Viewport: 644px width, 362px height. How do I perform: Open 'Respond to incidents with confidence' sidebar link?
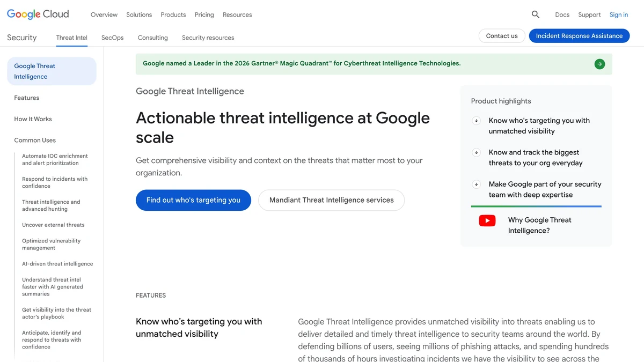(x=55, y=182)
